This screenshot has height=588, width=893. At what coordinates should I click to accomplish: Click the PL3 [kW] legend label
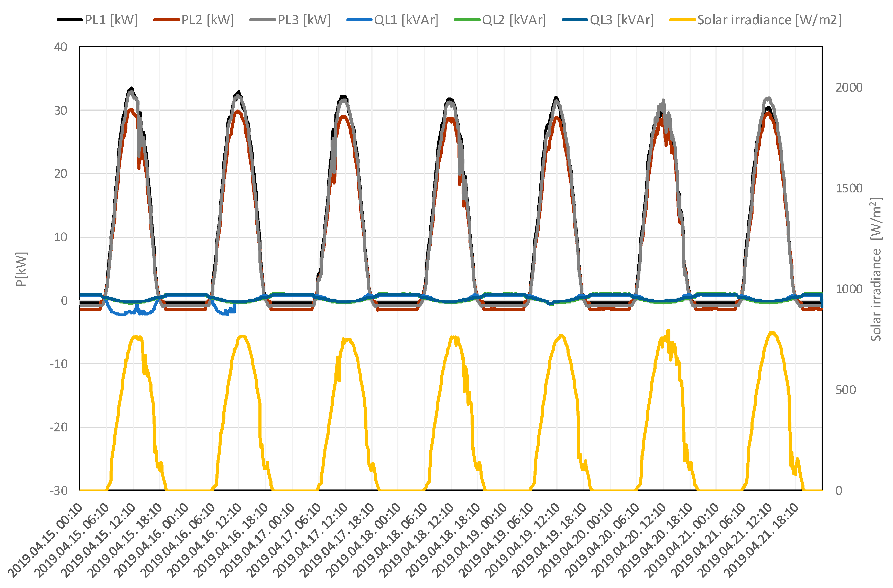pyautogui.click(x=304, y=20)
